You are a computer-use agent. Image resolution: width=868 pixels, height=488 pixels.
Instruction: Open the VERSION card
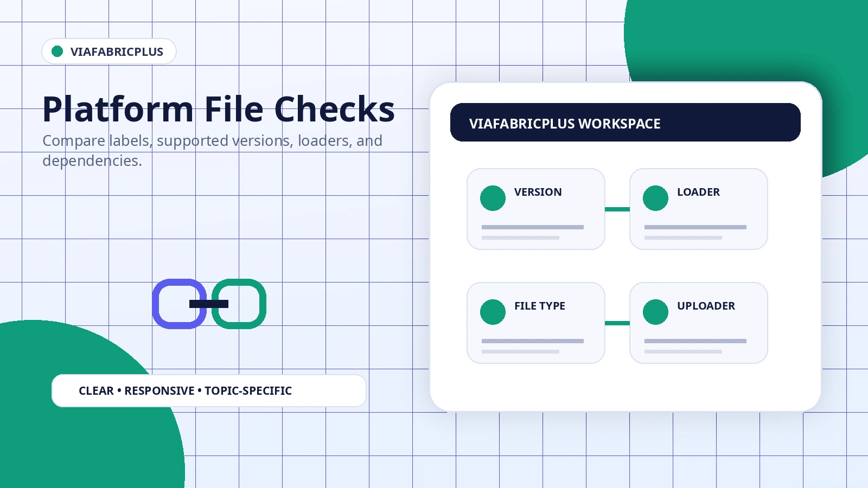click(536, 209)
